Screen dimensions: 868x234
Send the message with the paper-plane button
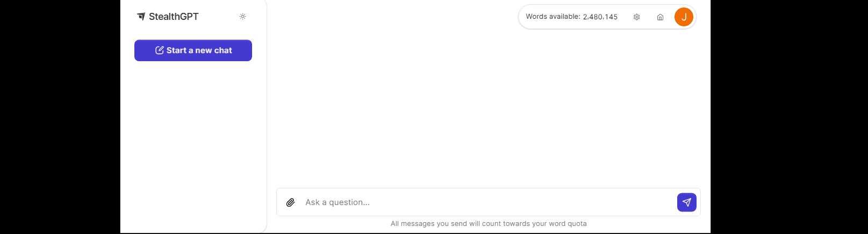coord(686,202)
